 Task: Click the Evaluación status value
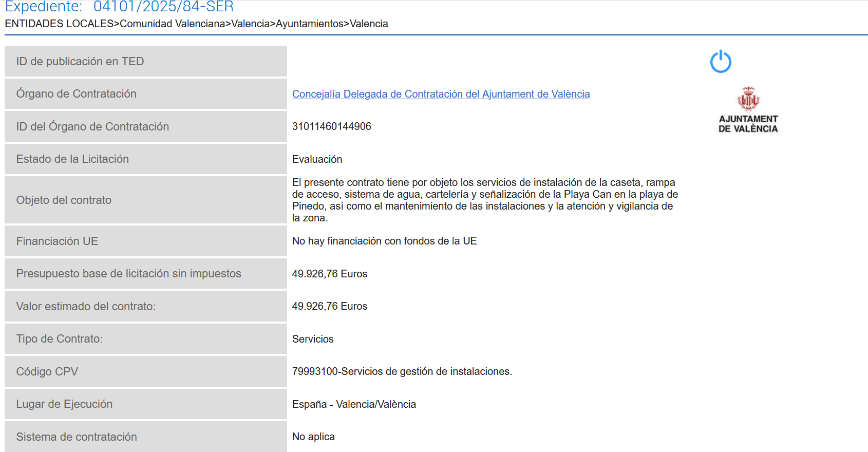pos(317,159)
